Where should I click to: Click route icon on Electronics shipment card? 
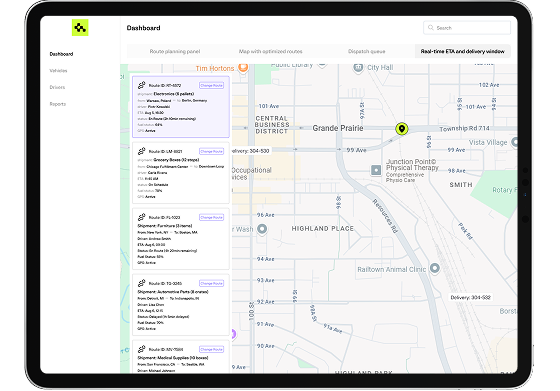coord(141,85)
